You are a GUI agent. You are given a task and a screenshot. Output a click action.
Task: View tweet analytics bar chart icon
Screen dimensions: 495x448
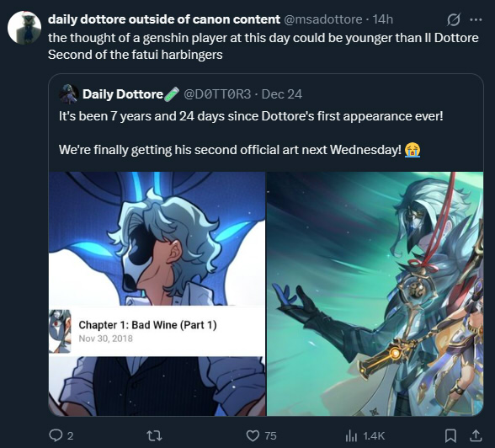click(351, 436)
